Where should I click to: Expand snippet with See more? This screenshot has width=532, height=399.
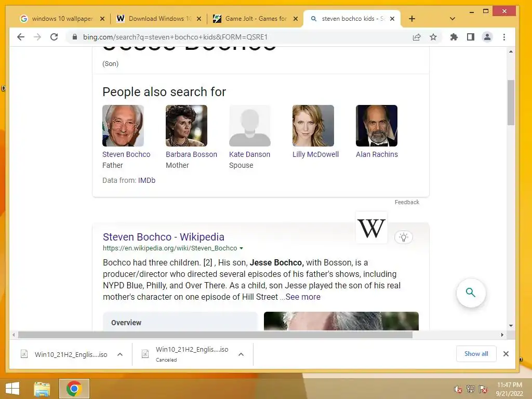(x=303, y=297)
